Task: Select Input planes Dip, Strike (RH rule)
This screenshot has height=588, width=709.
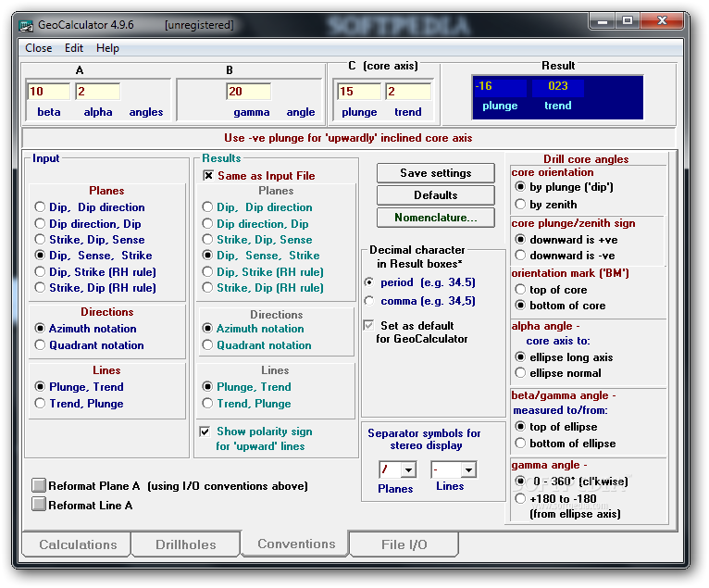Action: click(40, 272)
